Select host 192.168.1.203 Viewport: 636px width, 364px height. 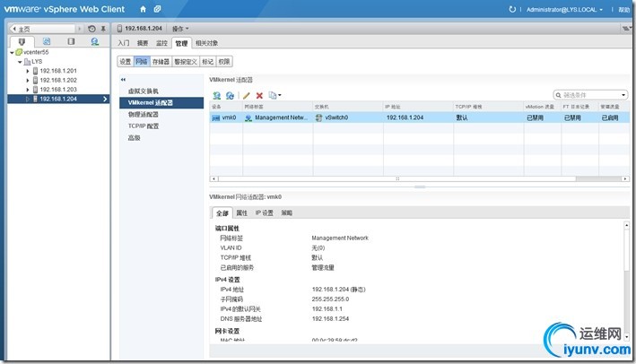58,90
